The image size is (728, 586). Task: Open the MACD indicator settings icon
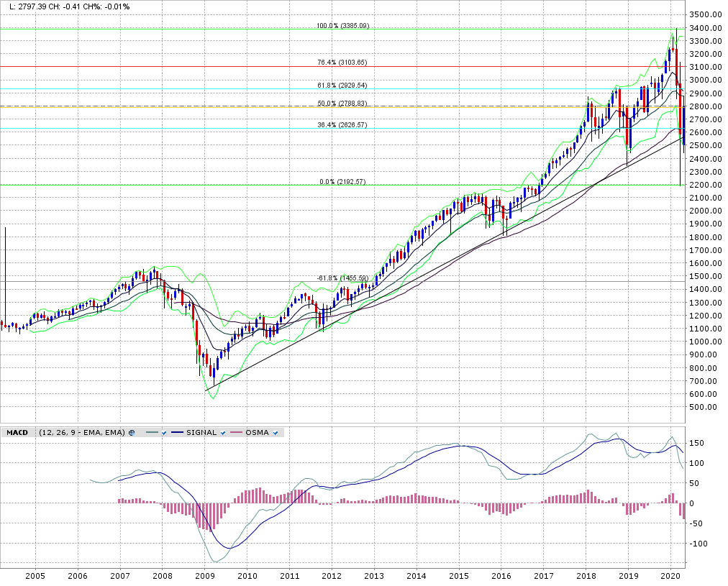tap(132, 432)
